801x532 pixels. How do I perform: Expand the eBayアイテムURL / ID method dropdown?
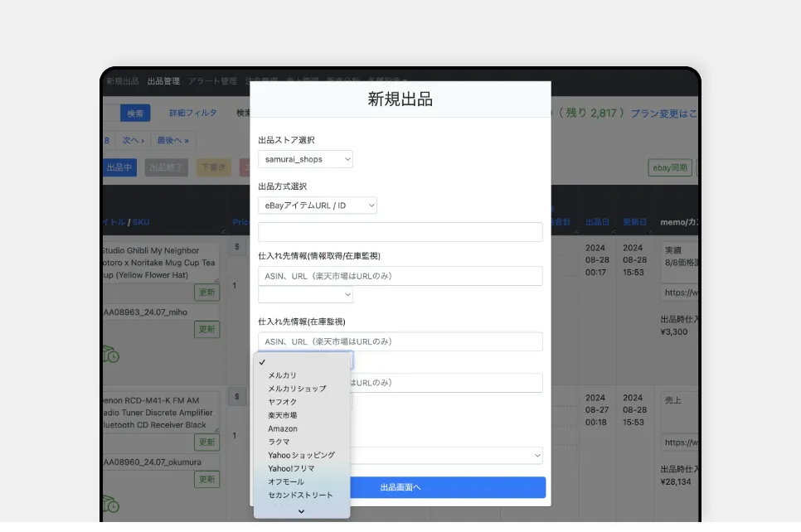[318, 205]
